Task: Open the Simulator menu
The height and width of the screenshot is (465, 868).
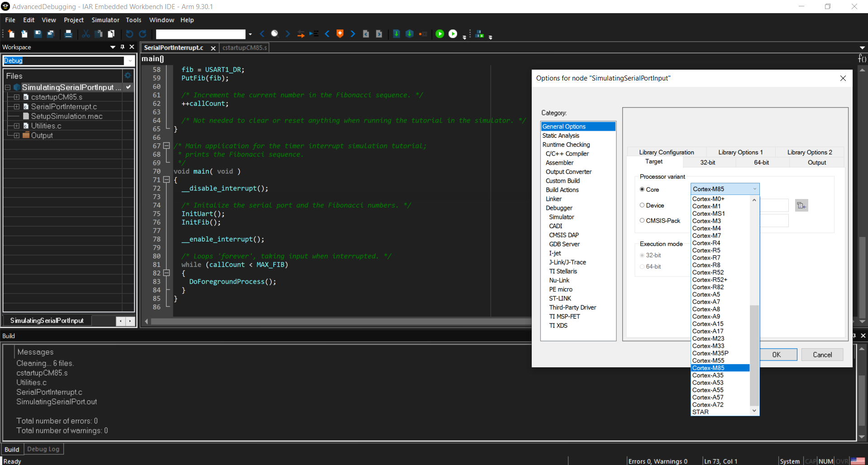Action: [105, 20]
